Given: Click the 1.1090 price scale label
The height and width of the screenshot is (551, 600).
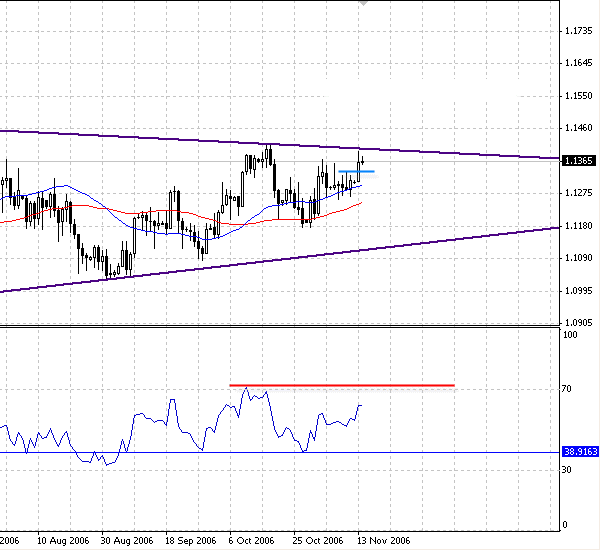Looking at the screenshot, I should [578, 258].
